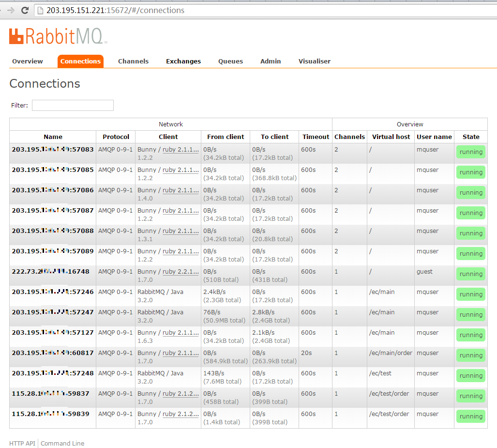Click the 2.8kB/s to-client rate
497x448 pixels.
click(263, 312)
